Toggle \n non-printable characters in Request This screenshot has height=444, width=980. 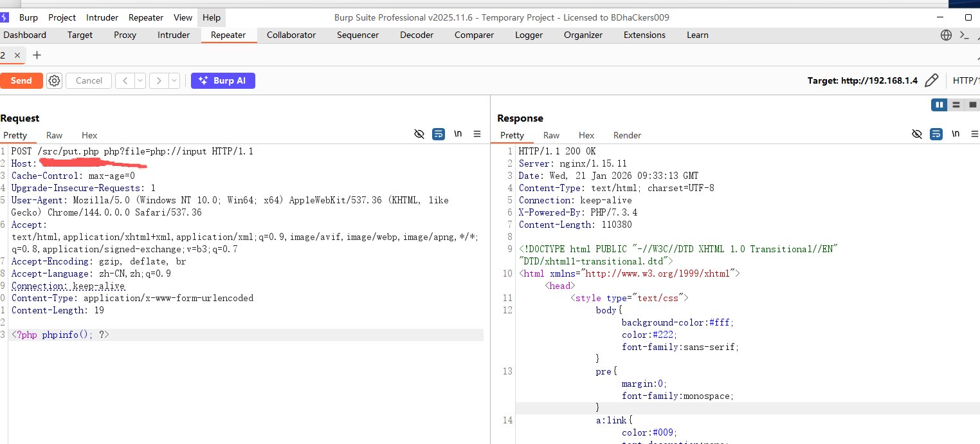[458, 134]
